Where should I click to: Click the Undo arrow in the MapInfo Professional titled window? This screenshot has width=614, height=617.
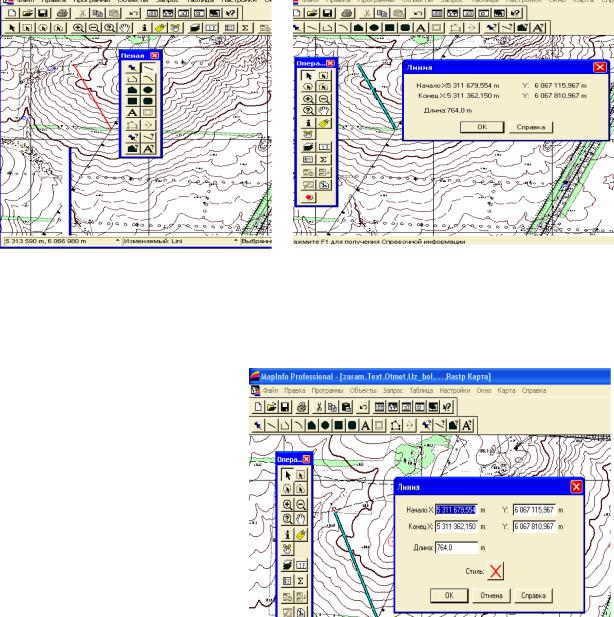click(x=362, y=407)
